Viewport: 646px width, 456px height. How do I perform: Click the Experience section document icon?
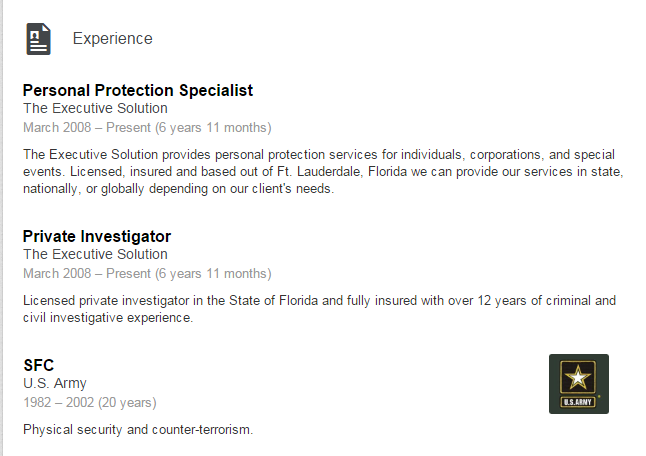38,39
